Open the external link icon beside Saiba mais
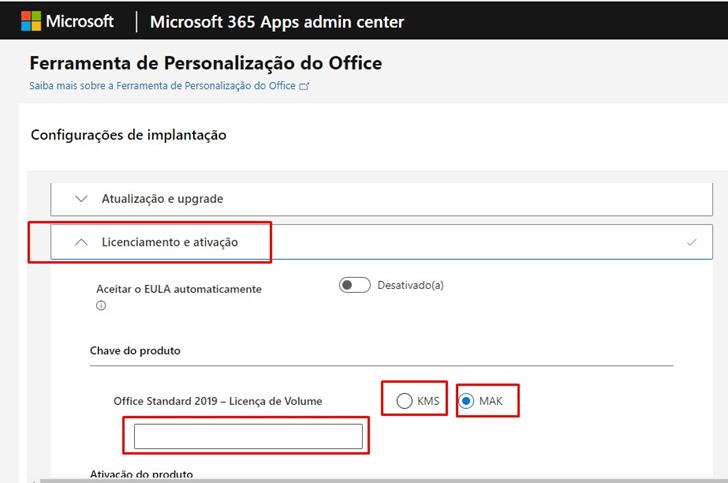The height and width of the screenshot is (483, 728). click(x=304, y=86)
